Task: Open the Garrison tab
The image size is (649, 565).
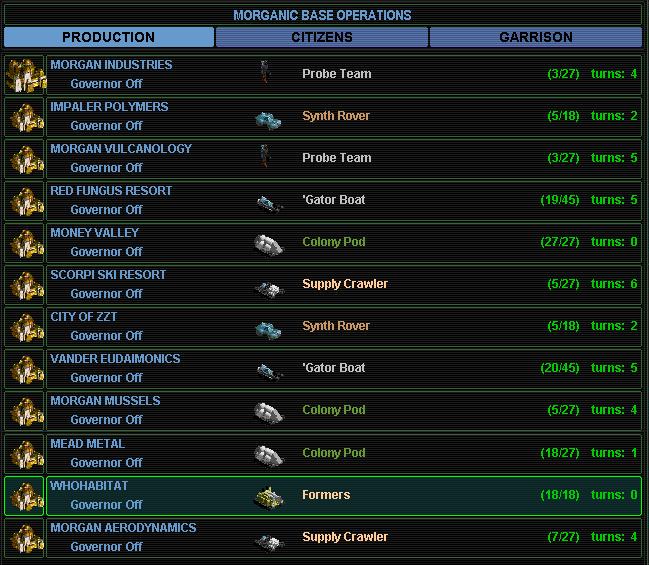Action: coord(535,37)
